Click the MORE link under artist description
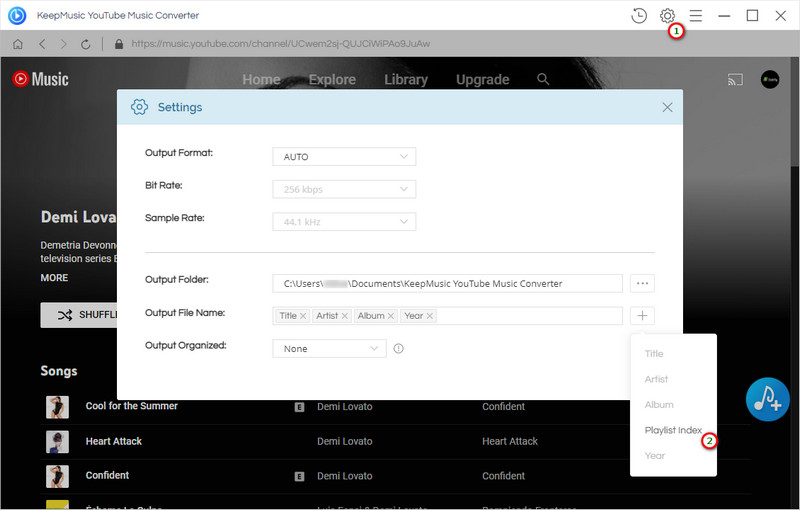Screen dimensions: 800x510 point(54,278)
